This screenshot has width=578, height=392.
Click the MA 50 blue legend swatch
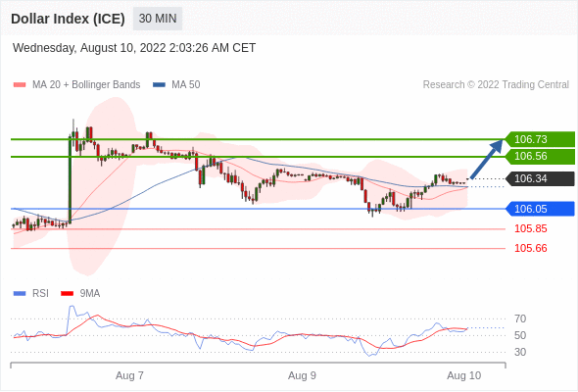point(159,85)
